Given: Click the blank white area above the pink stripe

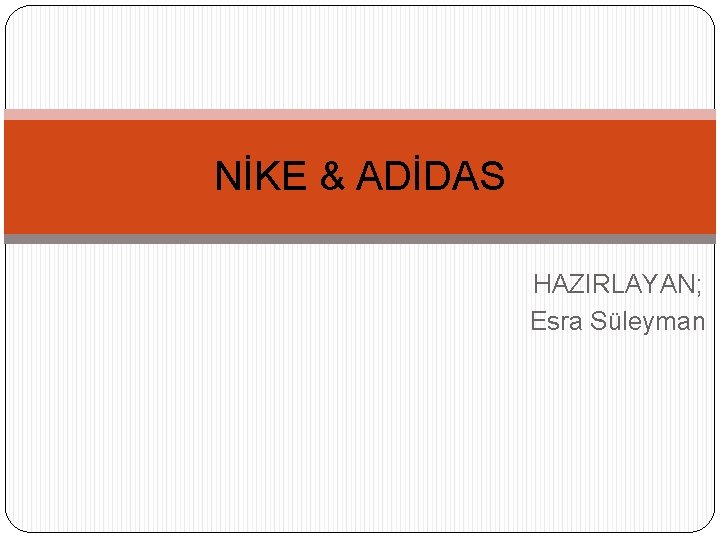Looking at the screenshot, I should 360,57.
